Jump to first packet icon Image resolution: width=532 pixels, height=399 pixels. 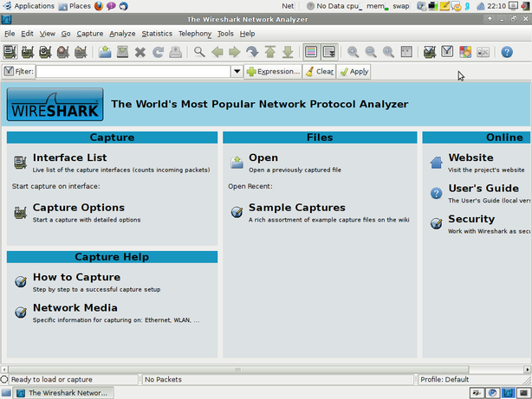[x=270, y=52]
